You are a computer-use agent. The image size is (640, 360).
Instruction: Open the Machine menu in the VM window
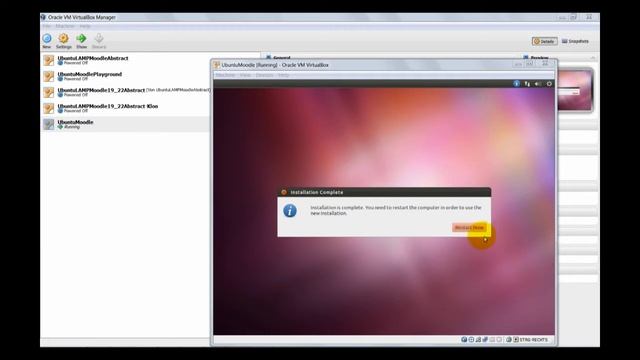[225, 75]
